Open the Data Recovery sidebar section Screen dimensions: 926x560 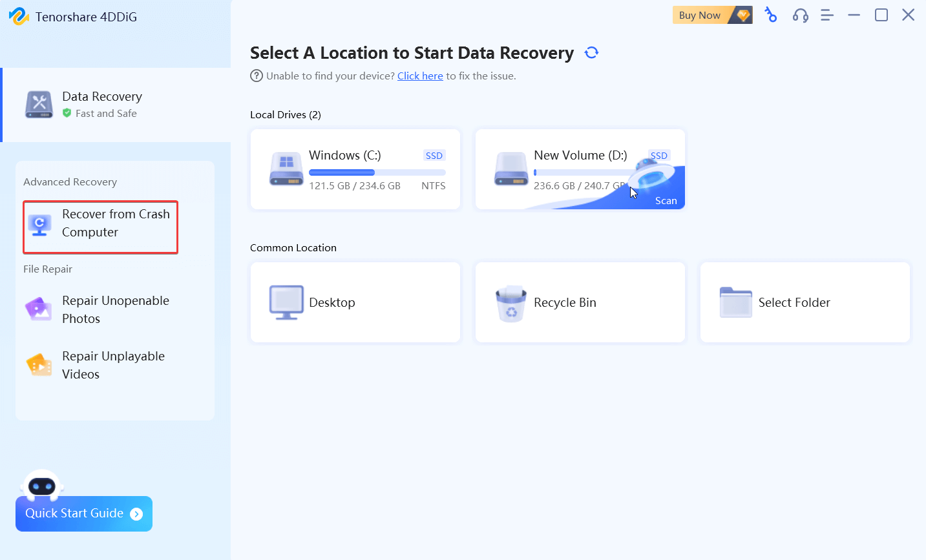point(116,105)
